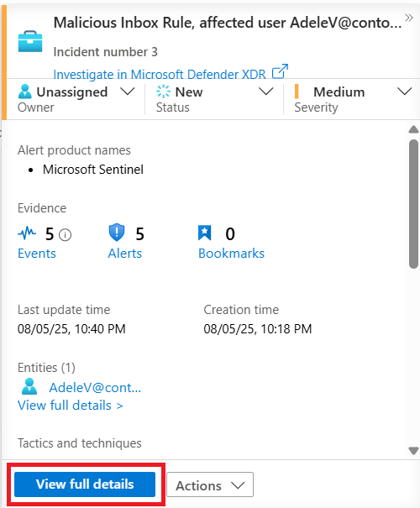Image resolution: width=420 pixels, height=508 pixels.
Task: Click the Alerts shield icon
Action: [x=117, y=233]
